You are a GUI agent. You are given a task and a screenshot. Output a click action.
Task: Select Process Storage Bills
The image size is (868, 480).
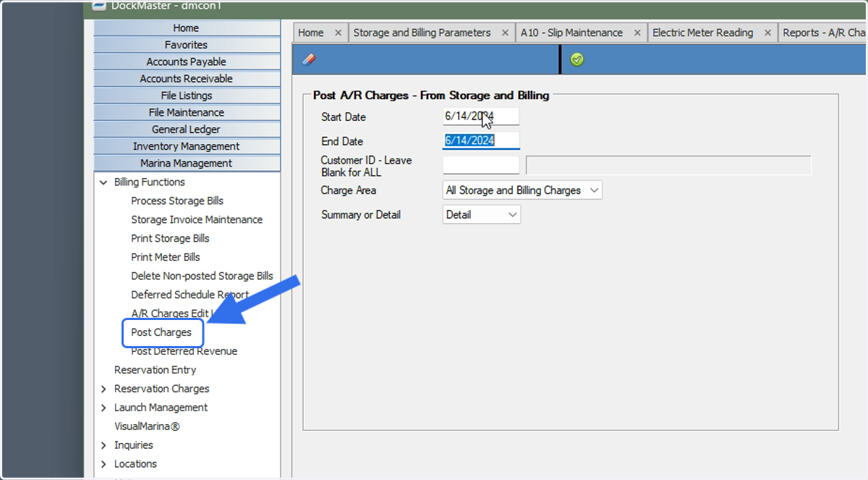tap(177, 201)
